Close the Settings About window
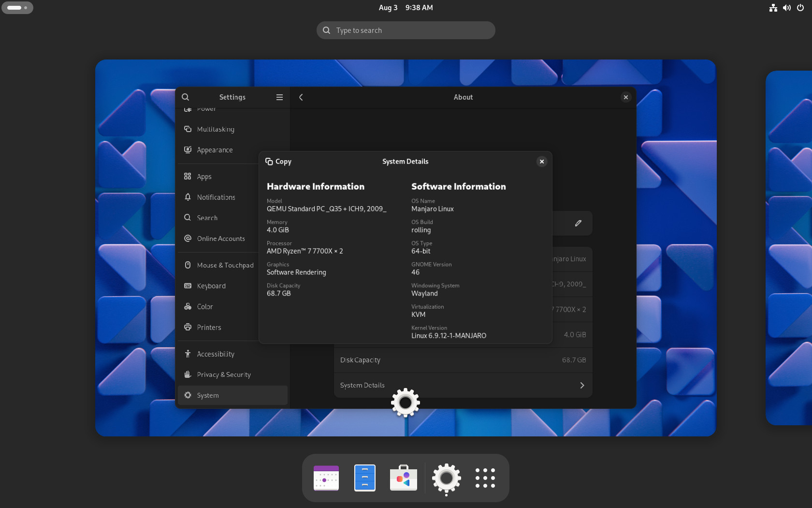This screenshot has width=812, height=508. (x=626, y=97)
